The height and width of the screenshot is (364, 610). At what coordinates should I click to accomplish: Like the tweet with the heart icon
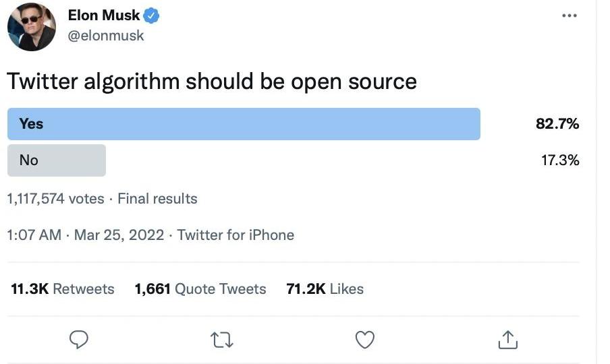coord(365,339)
